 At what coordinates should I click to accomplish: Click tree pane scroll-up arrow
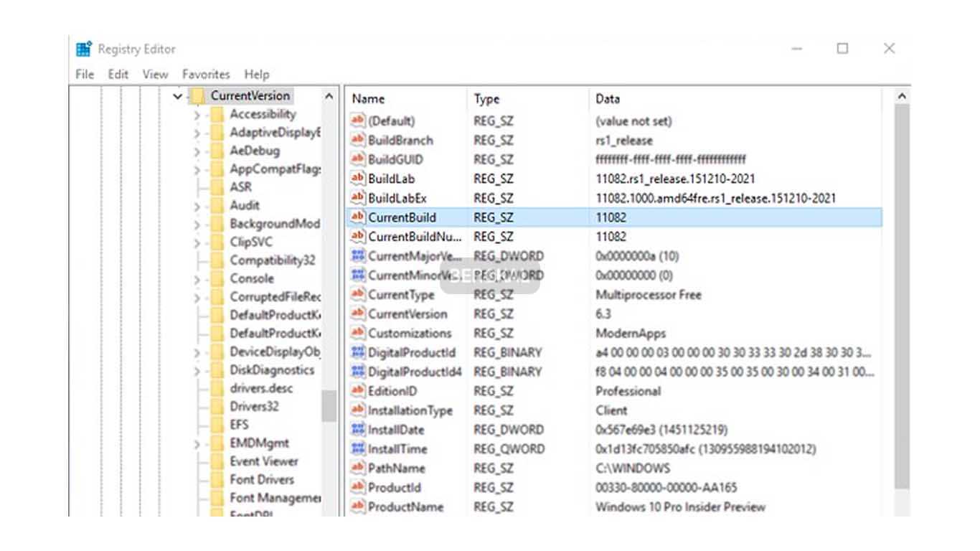[329, 96]
